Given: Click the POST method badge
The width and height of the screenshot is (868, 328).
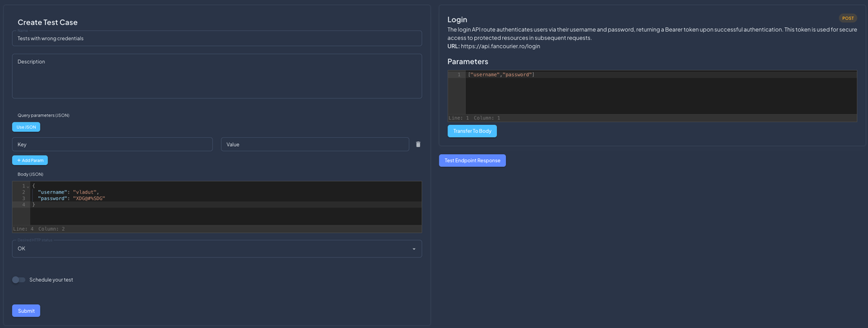Looking at the screenshot, I should (848, 18).
